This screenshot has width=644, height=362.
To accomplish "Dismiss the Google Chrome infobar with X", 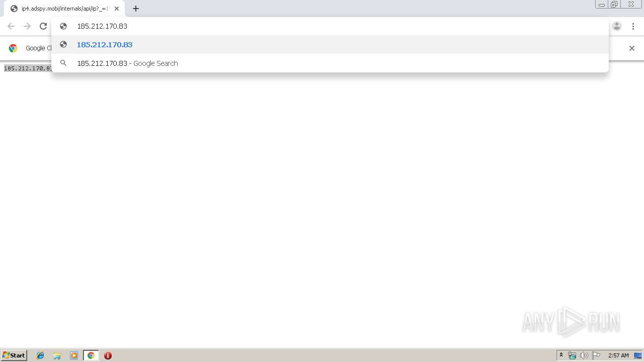I will click(632, 48).
